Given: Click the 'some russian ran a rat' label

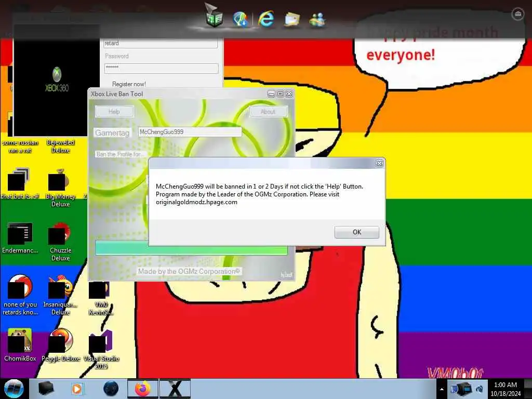Looking at the screenshot, I should pyautogui.click(x=20, y=146).
